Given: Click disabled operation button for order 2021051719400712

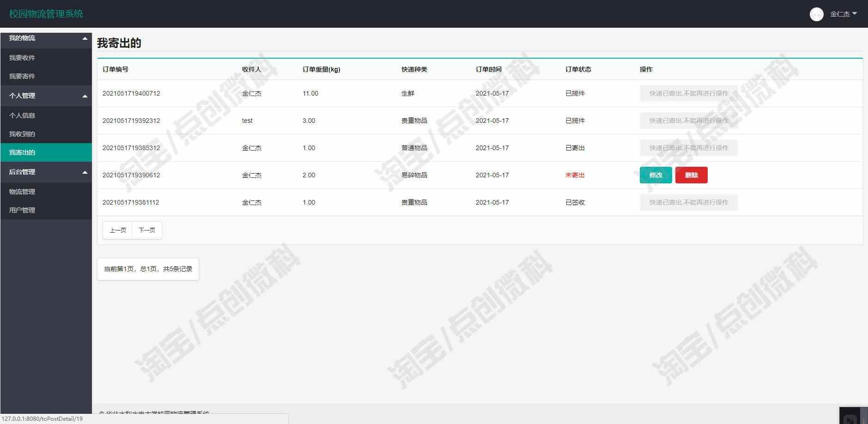Looking at the screenshot, I should coord(688,93).
